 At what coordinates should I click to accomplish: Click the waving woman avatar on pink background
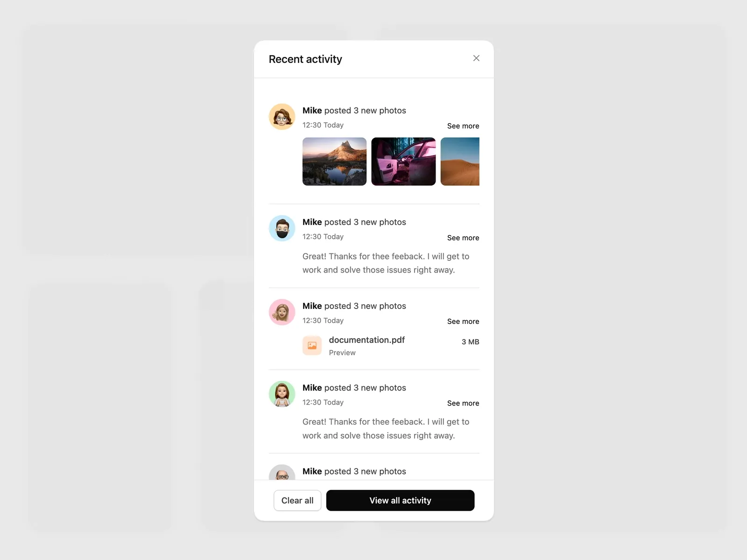(282, 312)
